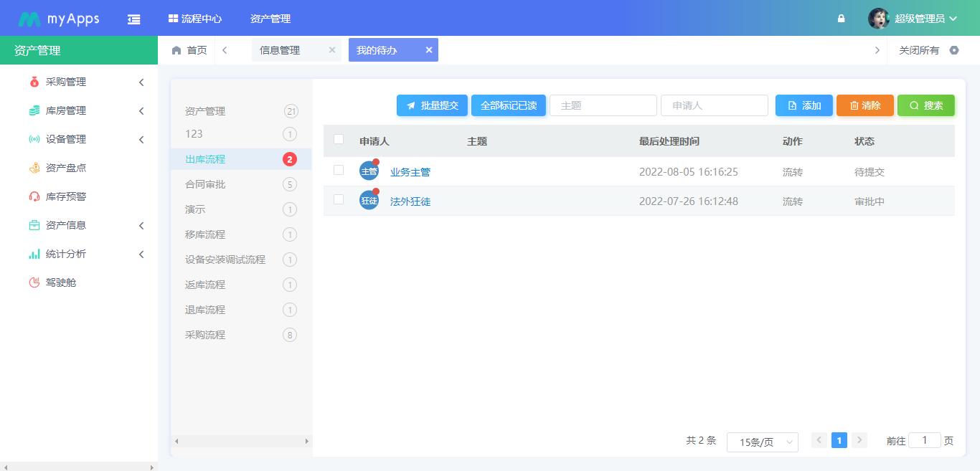Viewport: 980px width, 471px height.
Task: Open the 超级管理员 account dropdown
Action: pyautogui.click(x=923, y=18)
